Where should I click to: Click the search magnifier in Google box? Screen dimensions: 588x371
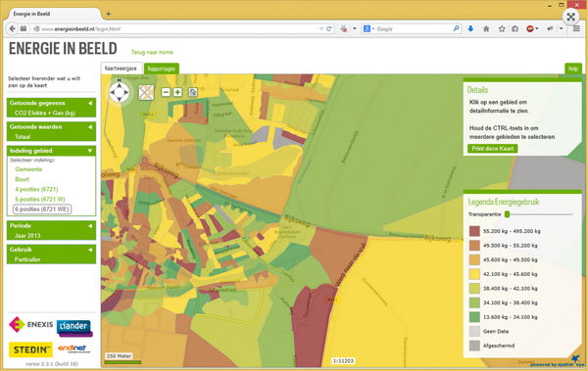pos(456,28)
